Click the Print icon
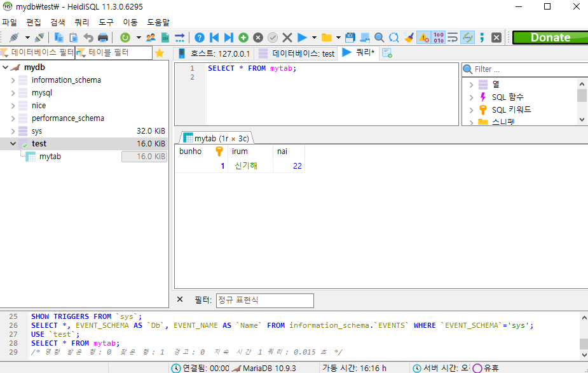Image resolution: width=588 pixels, height=373 pixels. coord(103,38)
